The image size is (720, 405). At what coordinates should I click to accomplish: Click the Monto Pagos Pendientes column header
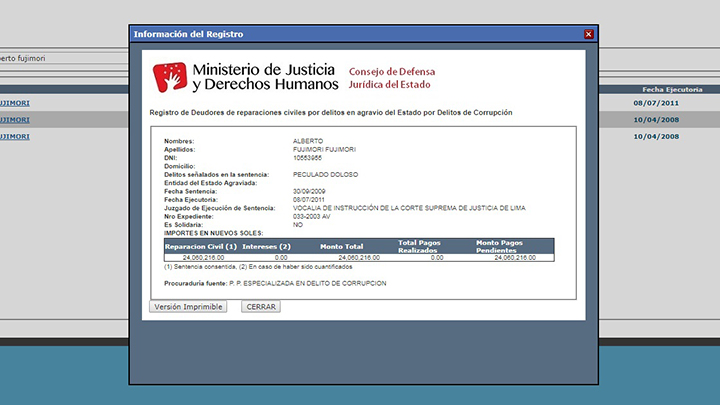pos(499,247)
